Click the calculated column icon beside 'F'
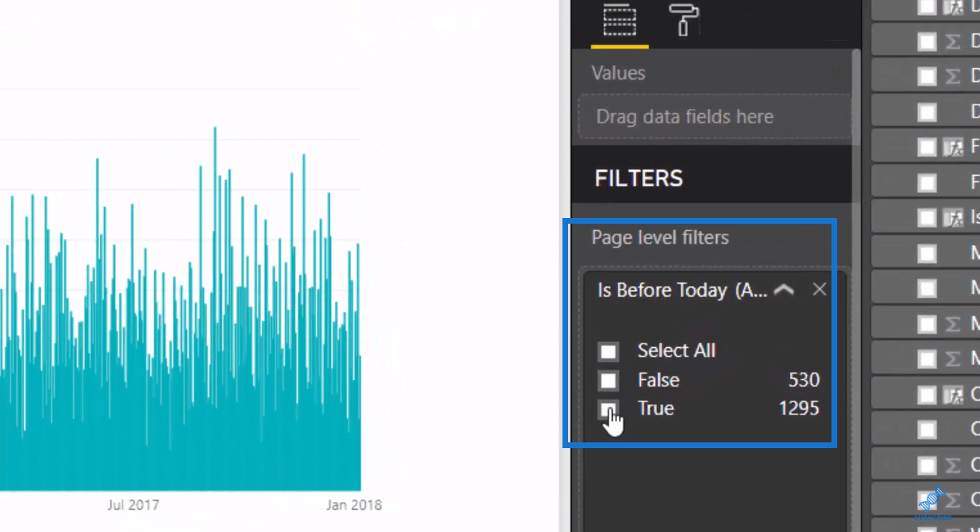This screenshot has width=980, height=532. 953,148
